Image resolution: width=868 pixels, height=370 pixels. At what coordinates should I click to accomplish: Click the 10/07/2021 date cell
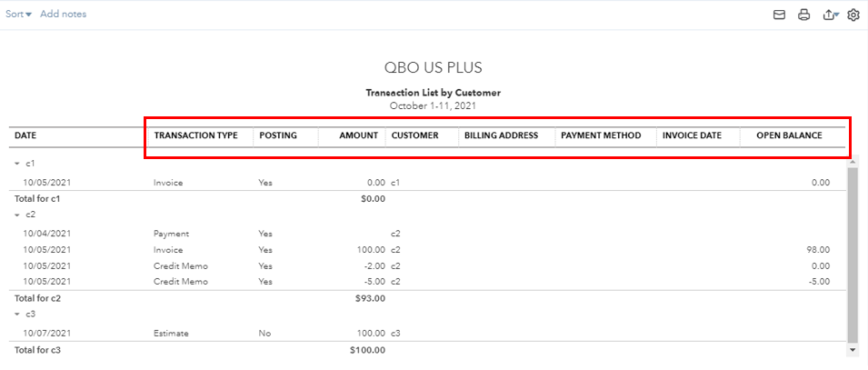click(46, 334)
